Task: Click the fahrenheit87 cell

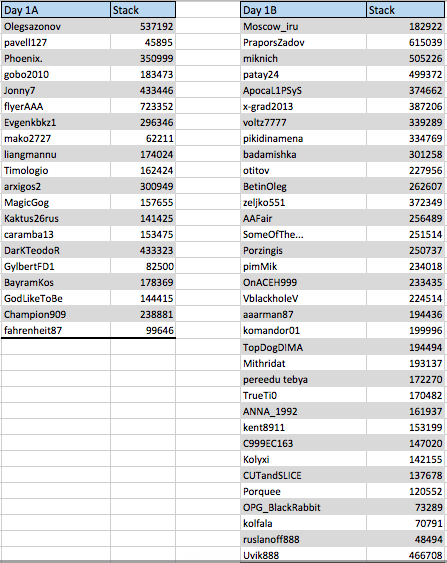Action: click(56, 330)
